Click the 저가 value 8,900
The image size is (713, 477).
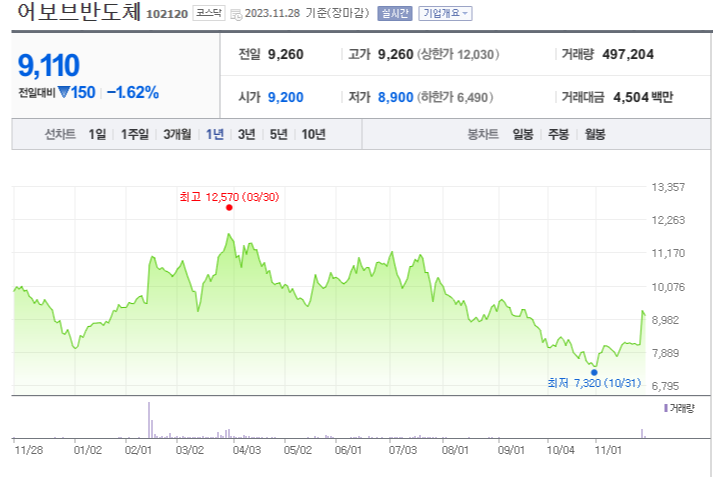tap(396, 97)
